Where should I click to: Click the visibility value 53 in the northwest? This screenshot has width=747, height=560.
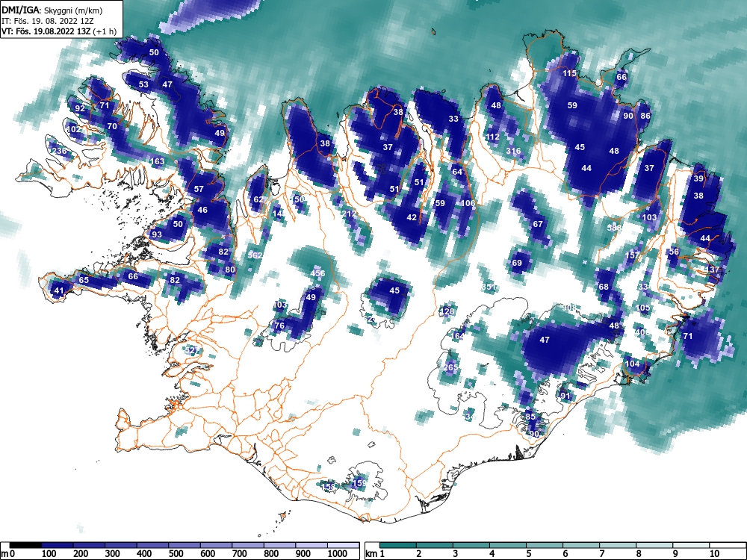(143, 84)
